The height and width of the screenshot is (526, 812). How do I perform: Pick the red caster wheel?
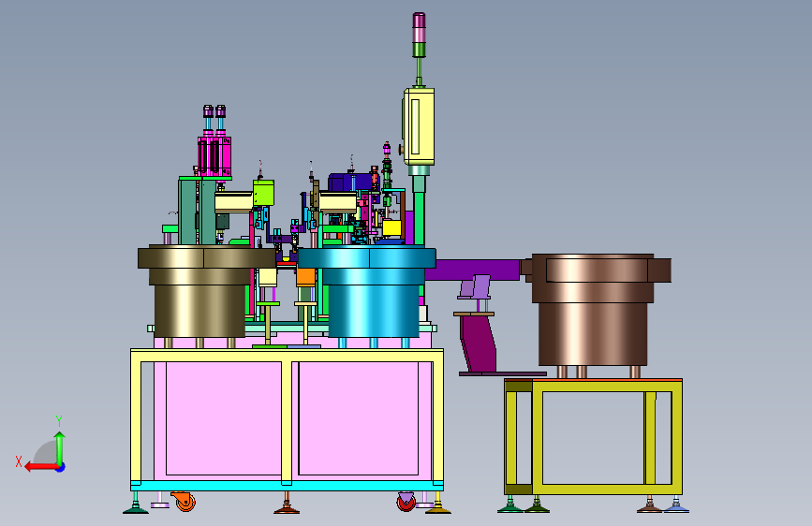pos(406,502)
